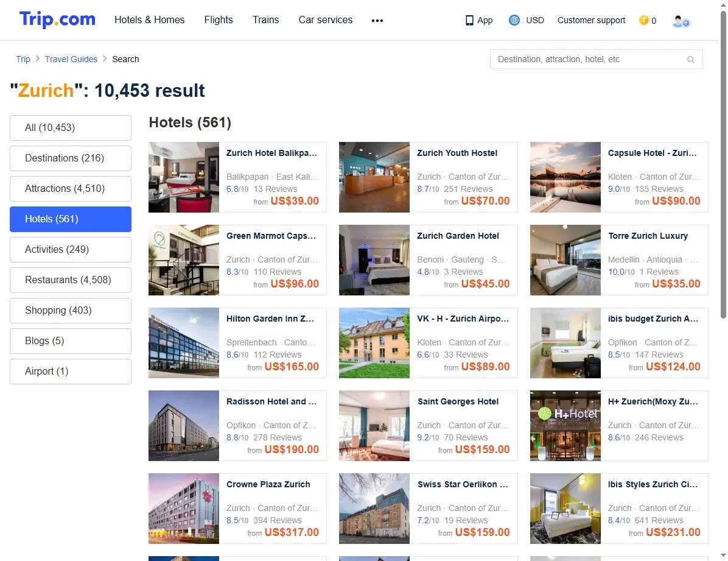The width and height of the screenshot is (728, 561).
Task: Open the Trip Coins icon
Action: click(x=643, y=20)
